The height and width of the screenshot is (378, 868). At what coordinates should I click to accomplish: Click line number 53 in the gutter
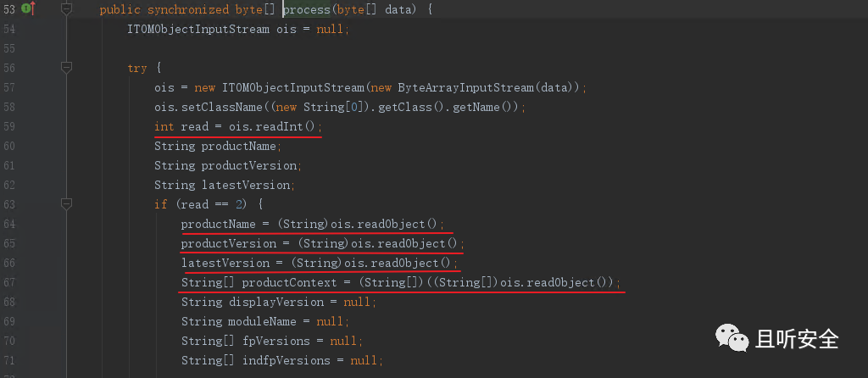point(9,9)
